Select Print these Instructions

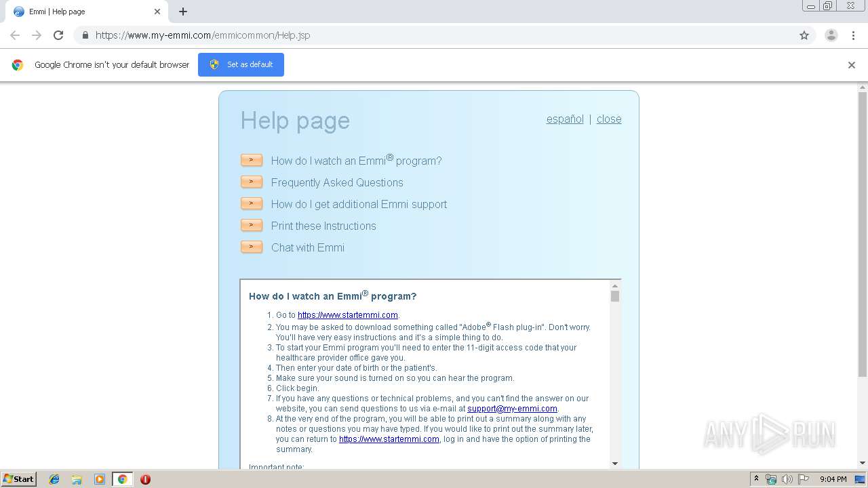[x=323, y=226]
